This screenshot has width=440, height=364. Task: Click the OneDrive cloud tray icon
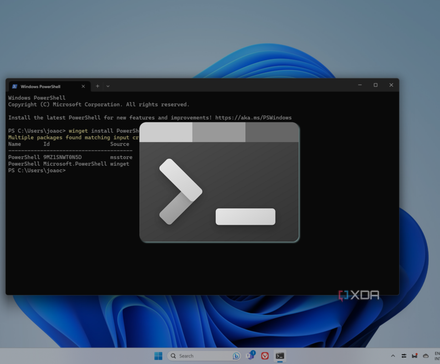point(426,356)
